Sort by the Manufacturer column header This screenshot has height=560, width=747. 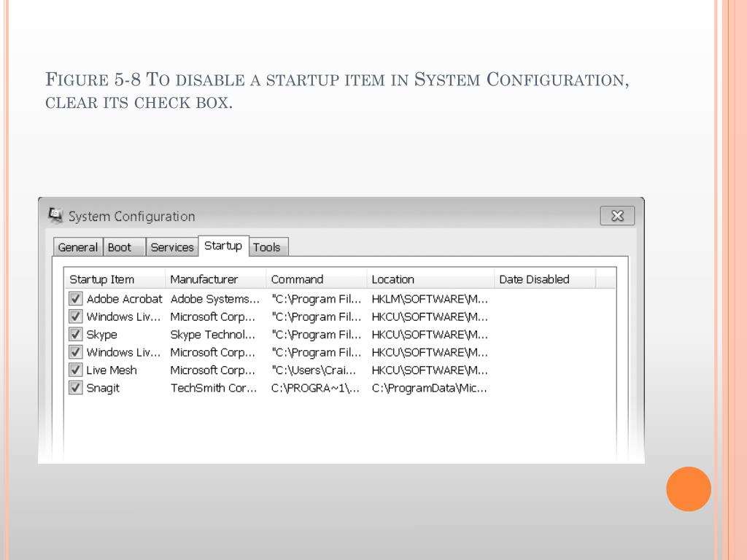215,279
